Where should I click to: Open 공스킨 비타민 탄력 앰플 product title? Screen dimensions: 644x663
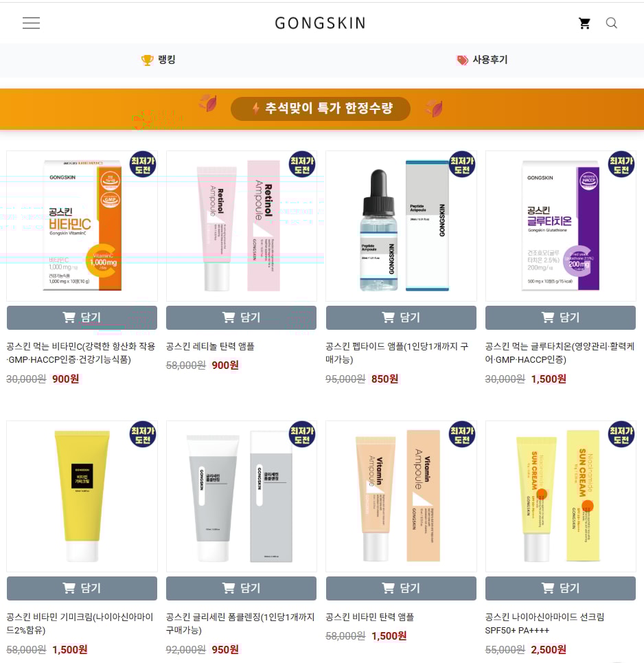pos(370,617)
